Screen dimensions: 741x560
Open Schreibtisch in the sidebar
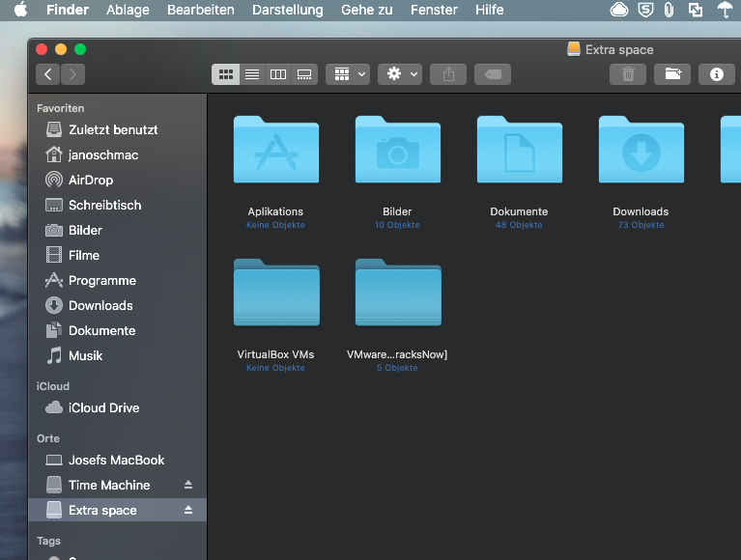point(117,205)
